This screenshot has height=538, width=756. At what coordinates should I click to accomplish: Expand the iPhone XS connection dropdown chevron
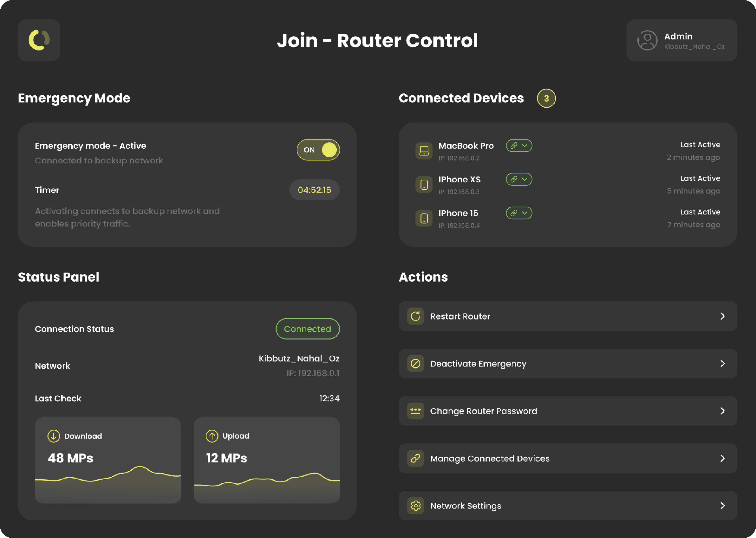click(x=525, y=179)
